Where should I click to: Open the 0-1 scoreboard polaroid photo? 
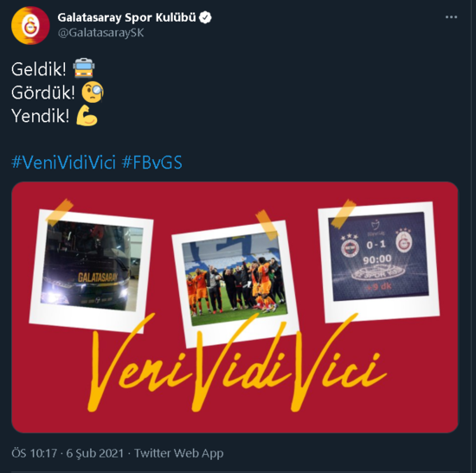[378, 261]
